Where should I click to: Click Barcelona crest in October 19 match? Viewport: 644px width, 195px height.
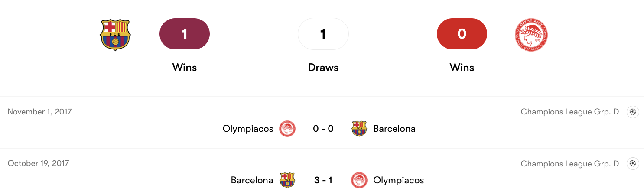[287, 180]
